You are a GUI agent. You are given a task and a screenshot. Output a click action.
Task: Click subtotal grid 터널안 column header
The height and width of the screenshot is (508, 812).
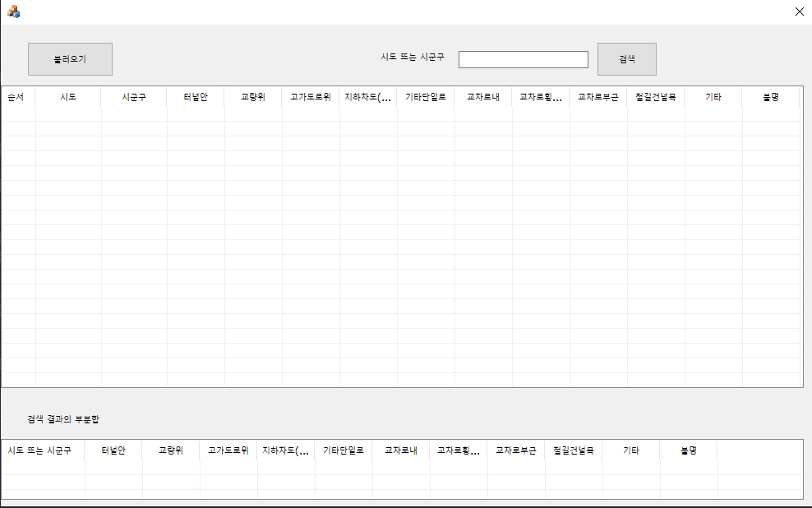113,450
